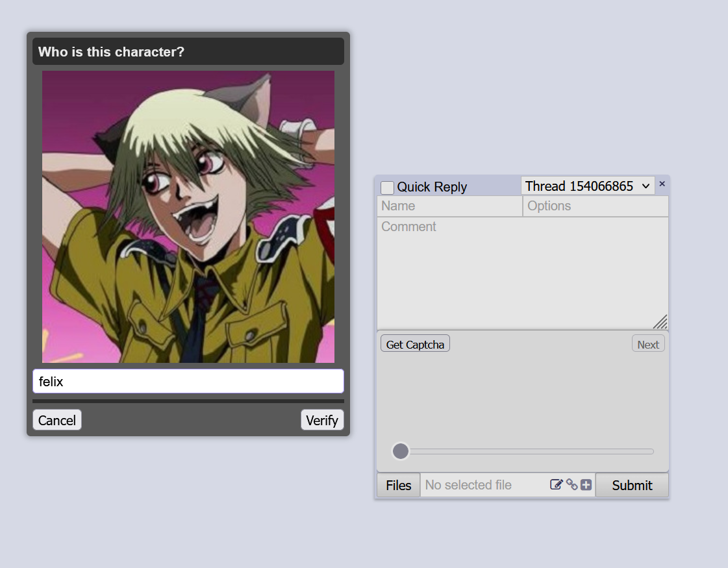Click the edit file pencil icon
The height and width of the screenshot is (568, 728).
(x=556, y=485)
